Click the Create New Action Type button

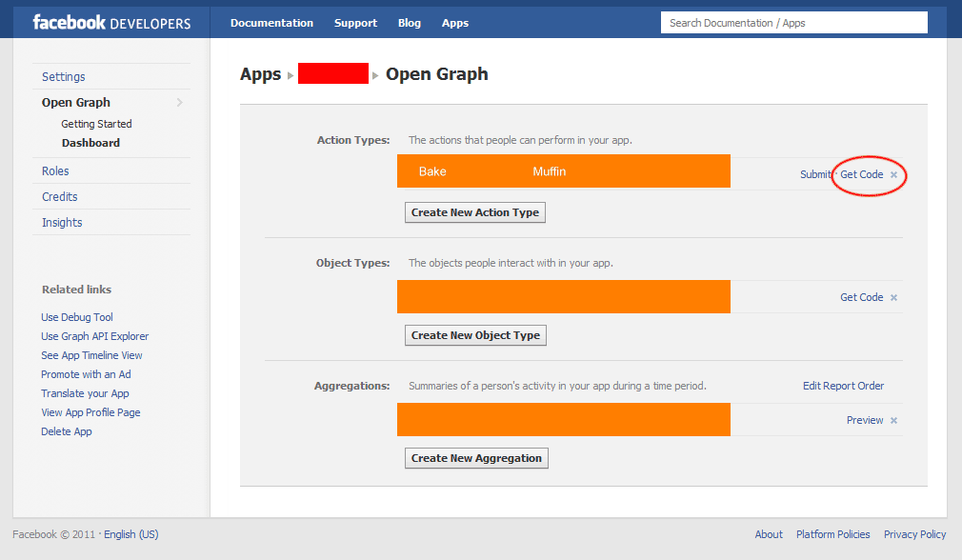coord(475,212)
